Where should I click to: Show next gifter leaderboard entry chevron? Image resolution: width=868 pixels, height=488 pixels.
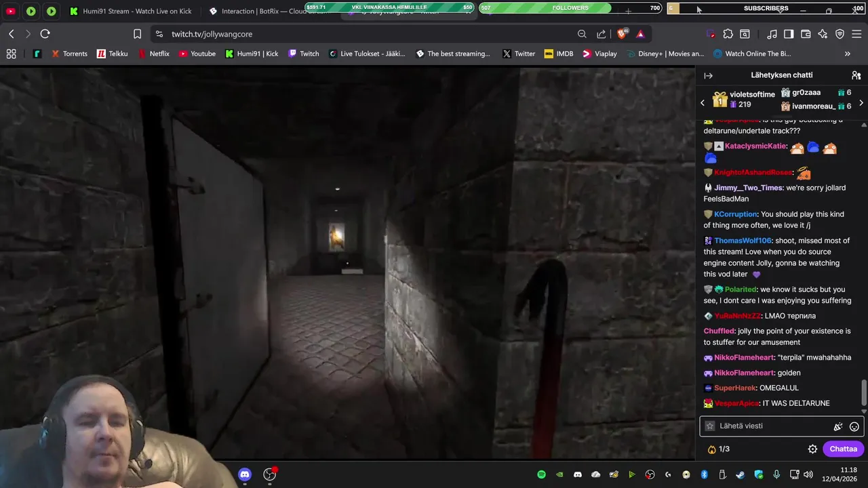click(861, 103)
